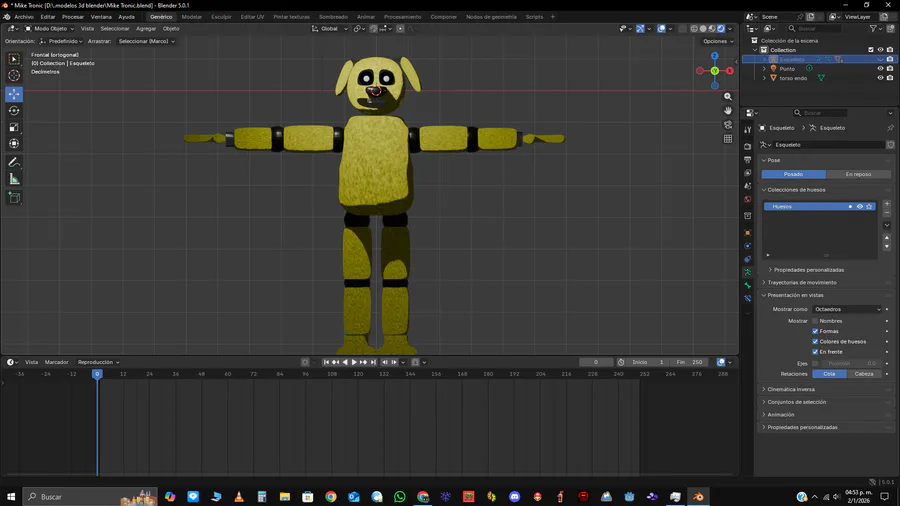Screen dimensions: 900x506
Task: Uncheck the Colores de huesos option
Action: [815, 342]
